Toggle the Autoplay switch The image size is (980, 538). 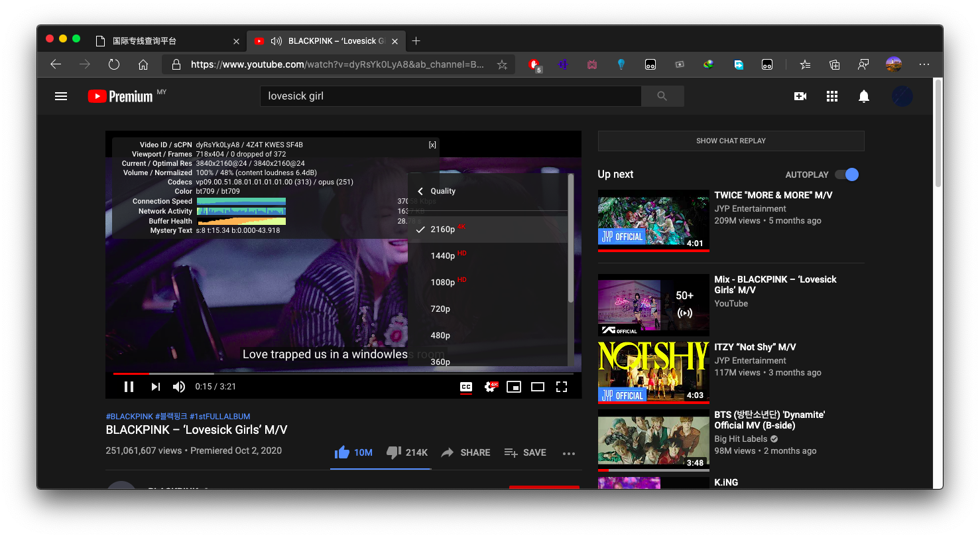pos(847,174)
